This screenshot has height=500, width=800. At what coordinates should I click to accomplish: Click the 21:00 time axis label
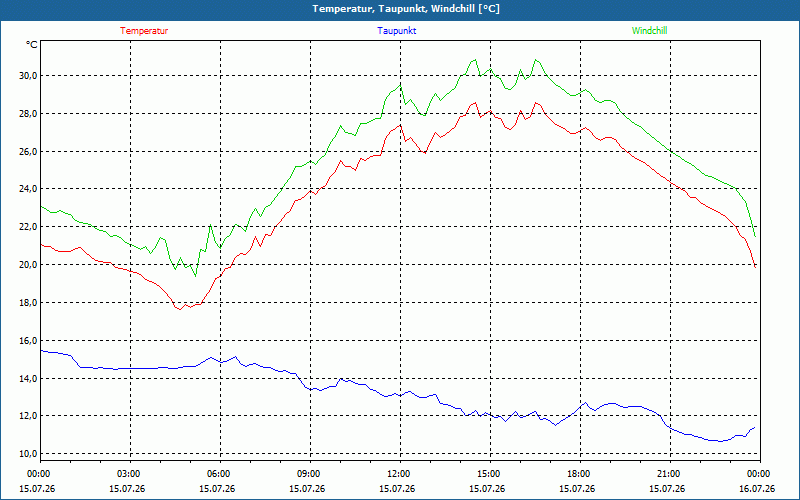pos(668,474)
